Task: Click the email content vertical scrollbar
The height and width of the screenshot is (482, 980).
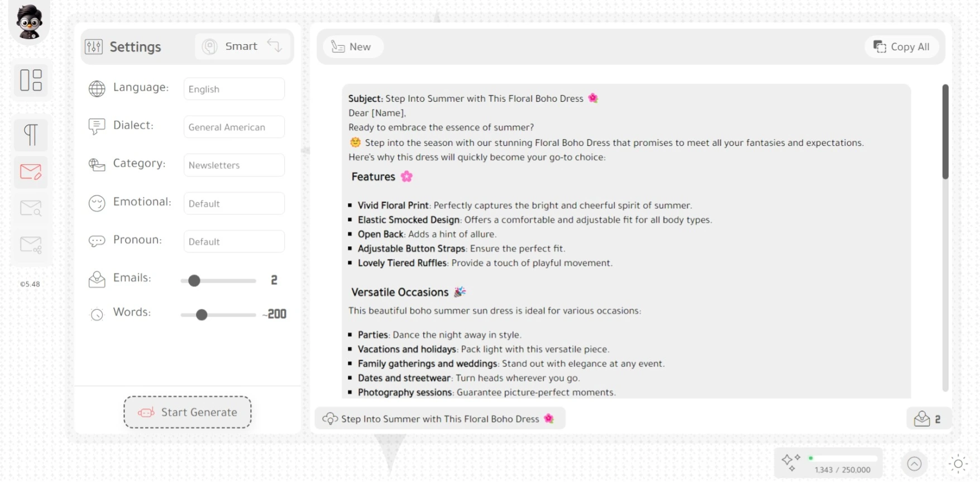Action: (x=945, y=237)
